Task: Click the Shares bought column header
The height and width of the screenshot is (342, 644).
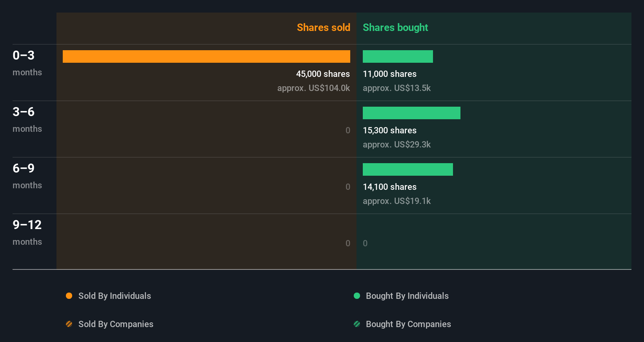Action: coord(395,27)
